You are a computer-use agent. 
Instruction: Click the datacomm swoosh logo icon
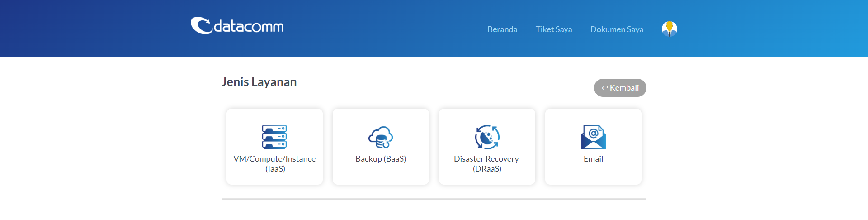click(201, 26)
